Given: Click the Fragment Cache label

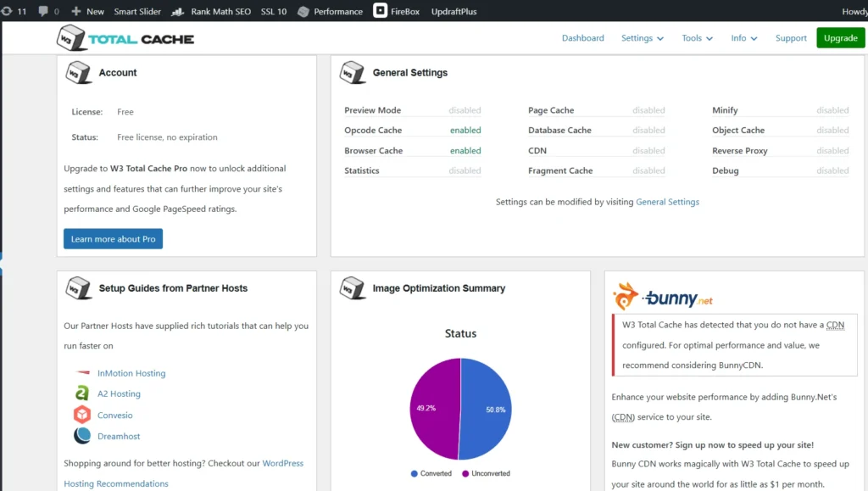Looking at the screenshot, I should click(x=560, y=170).
